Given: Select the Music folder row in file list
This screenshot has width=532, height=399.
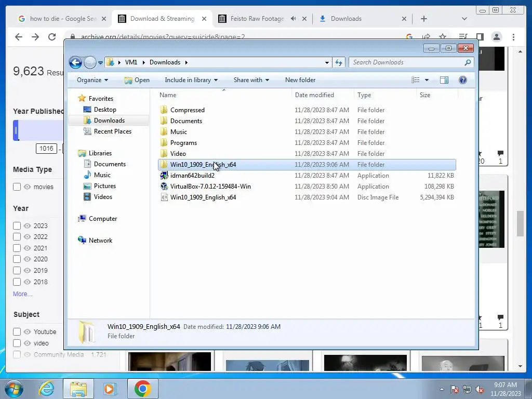Looking at the screenshot, I should [307, 132].
